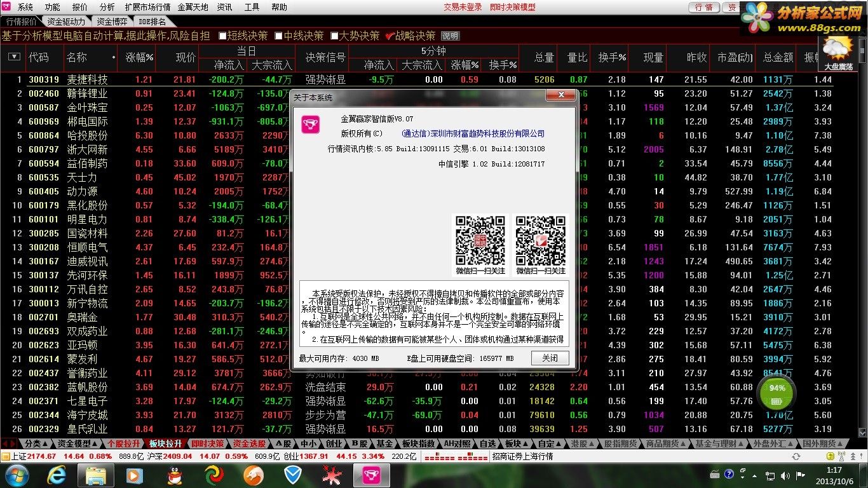The image size is (868, 488).
Task: Open the 系统 menu
Action: (x=25, y=7)
